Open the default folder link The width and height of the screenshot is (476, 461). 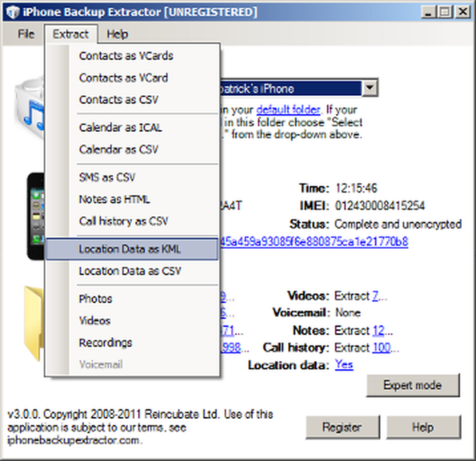click(288, 109)
